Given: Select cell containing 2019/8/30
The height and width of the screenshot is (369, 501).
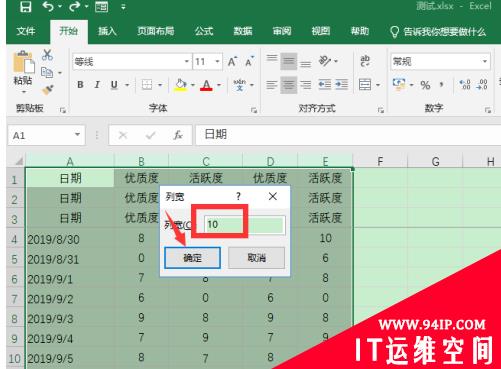Looking at the screenshot, I should coord(70,239).
